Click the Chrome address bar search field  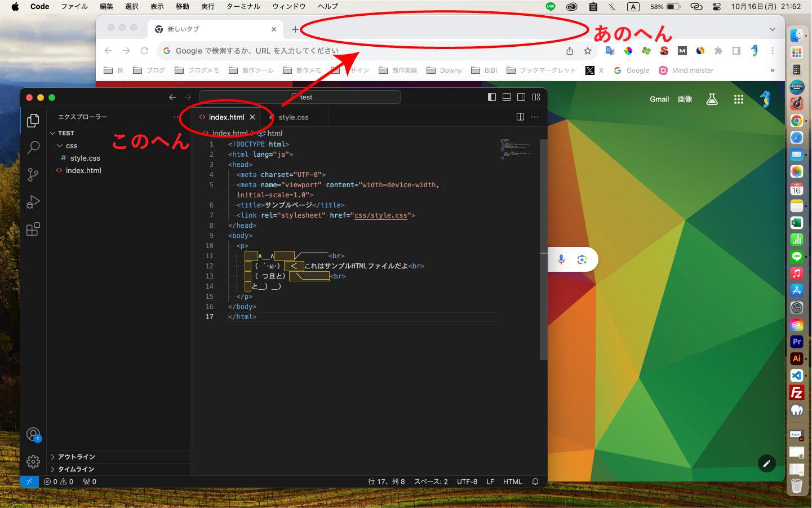click(x=361, y=51)
